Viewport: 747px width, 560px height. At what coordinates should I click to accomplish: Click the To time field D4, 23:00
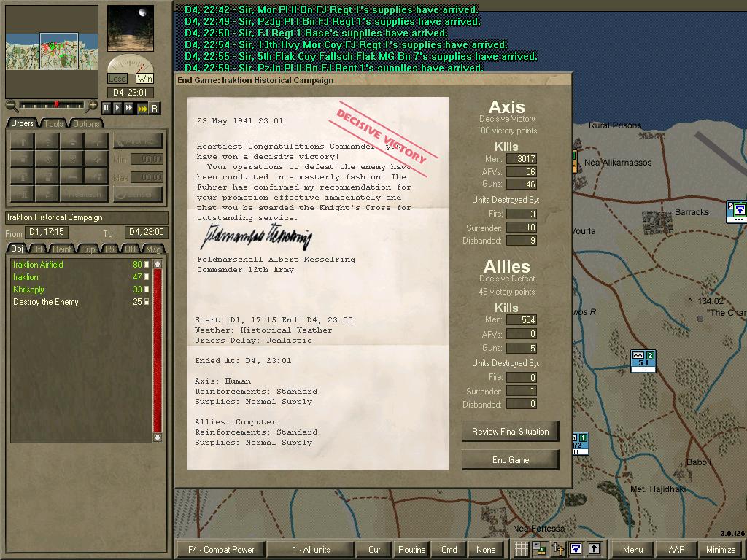[147, 232]
